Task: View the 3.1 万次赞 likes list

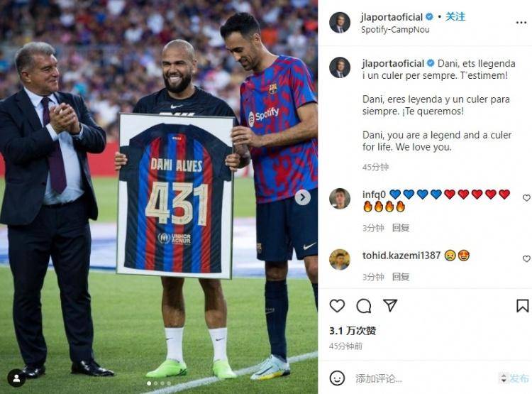Action: [353, 331]
